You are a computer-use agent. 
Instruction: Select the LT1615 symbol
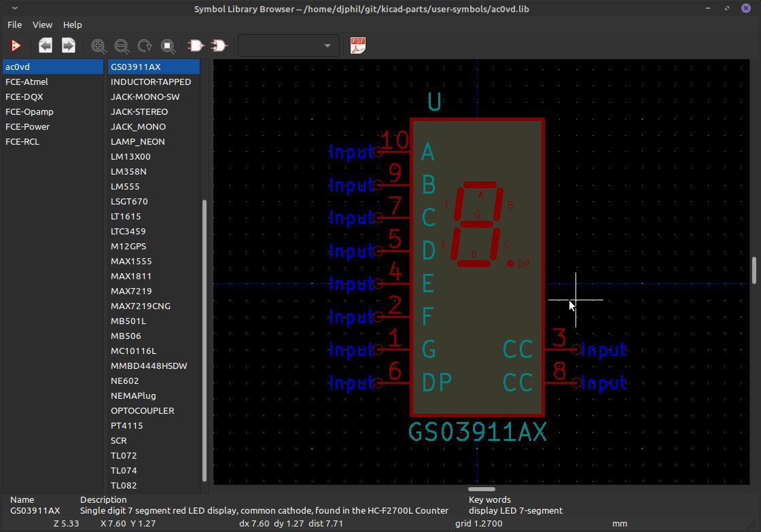(x=154, y=217)
